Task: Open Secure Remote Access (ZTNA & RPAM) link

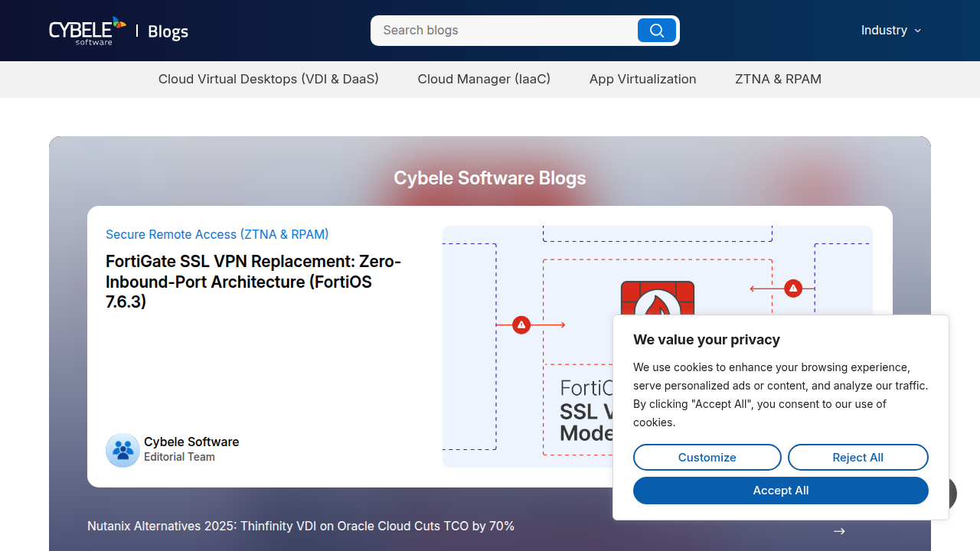Action: point(217,234)
